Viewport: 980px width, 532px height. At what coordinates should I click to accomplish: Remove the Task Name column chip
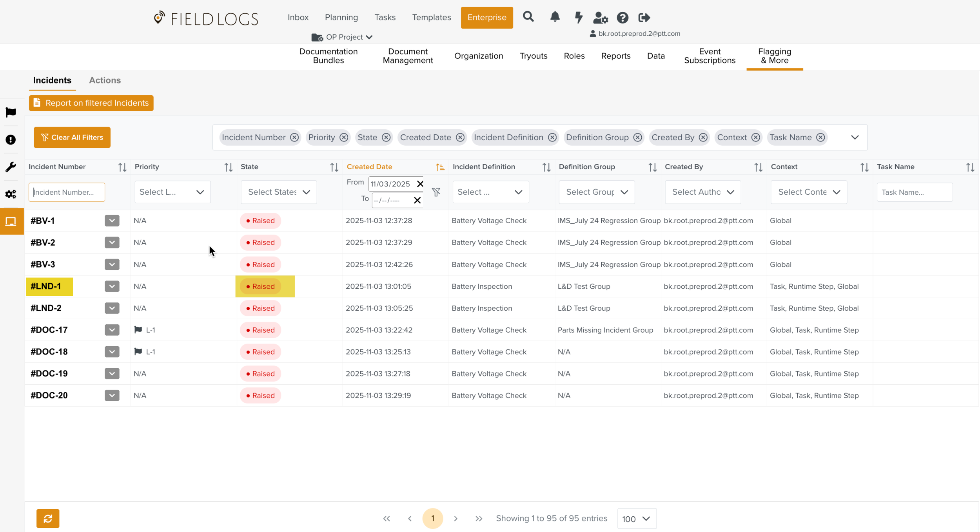(820, 138)
